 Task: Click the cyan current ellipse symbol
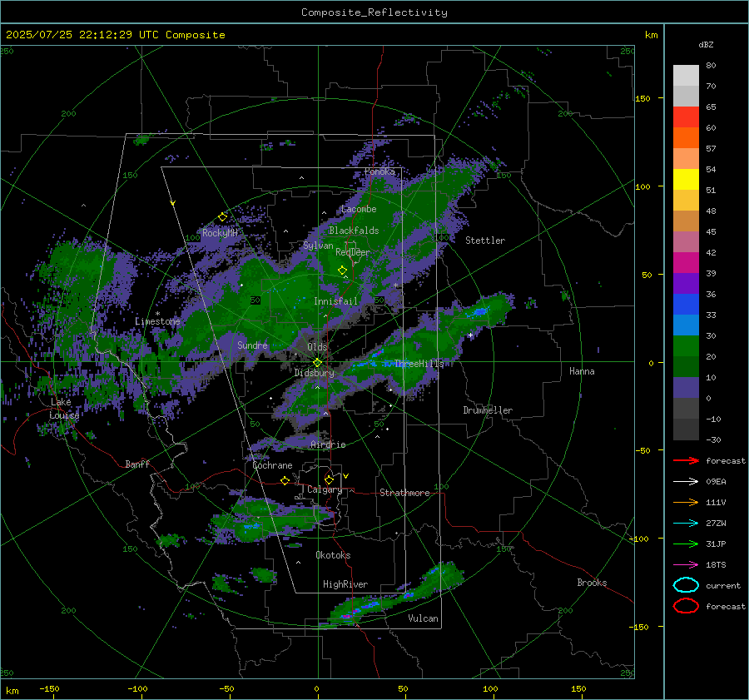pyautogui.click(x=686, y=585)
